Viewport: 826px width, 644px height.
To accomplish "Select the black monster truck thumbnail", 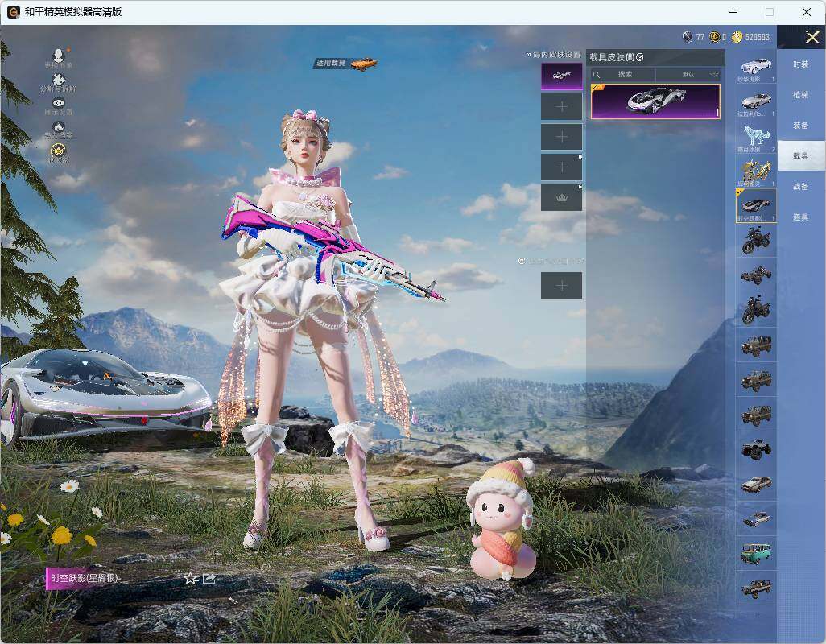I will tap(756, 449).
